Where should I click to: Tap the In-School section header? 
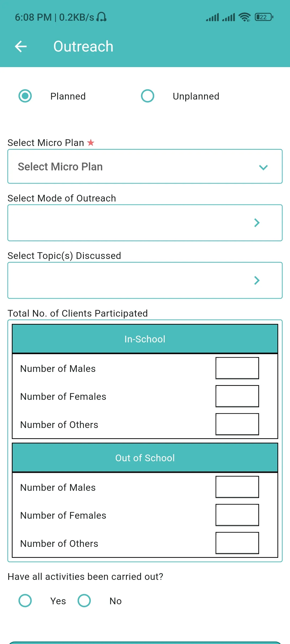145,339
